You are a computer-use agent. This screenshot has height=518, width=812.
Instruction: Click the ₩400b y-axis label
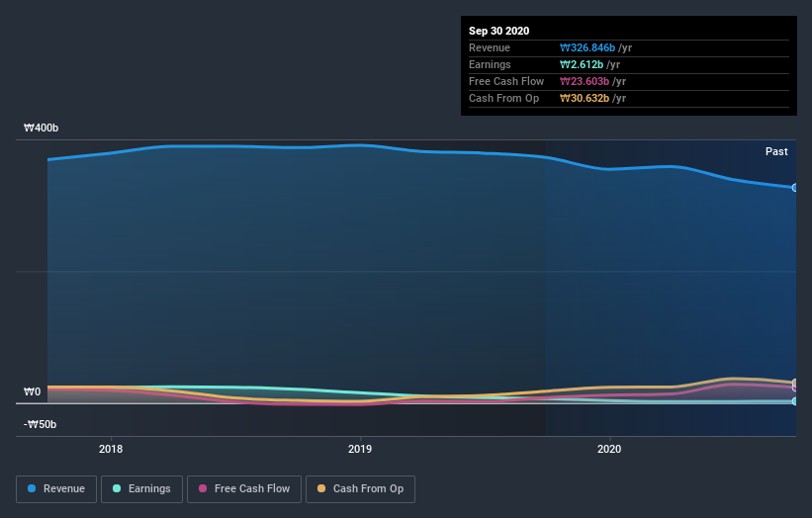(x=41, y=128)
